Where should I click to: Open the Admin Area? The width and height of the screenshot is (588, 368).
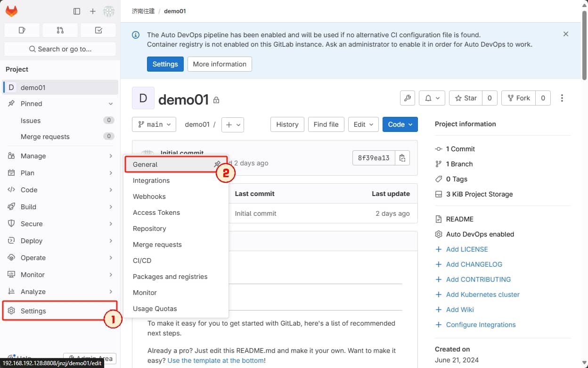tap(90, 359)
